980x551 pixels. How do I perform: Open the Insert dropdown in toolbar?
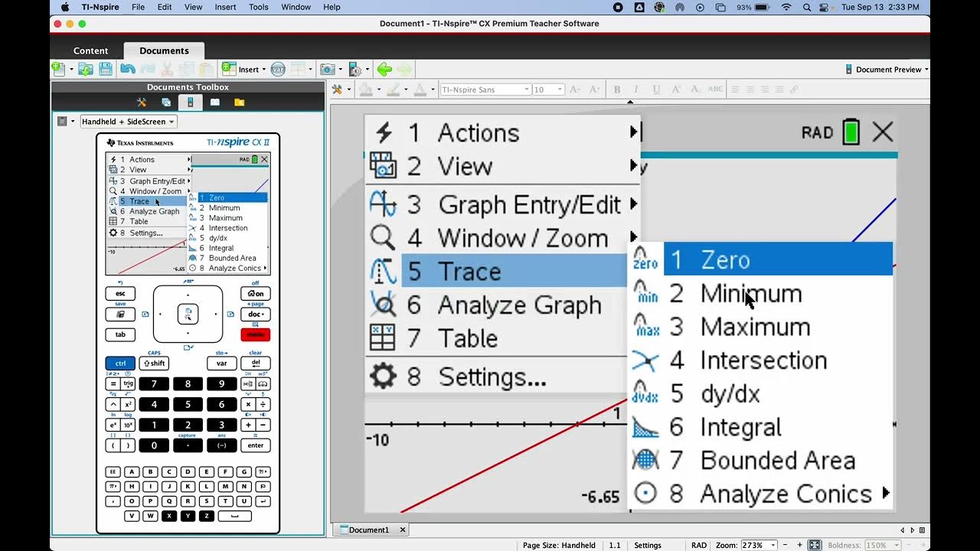244,69
